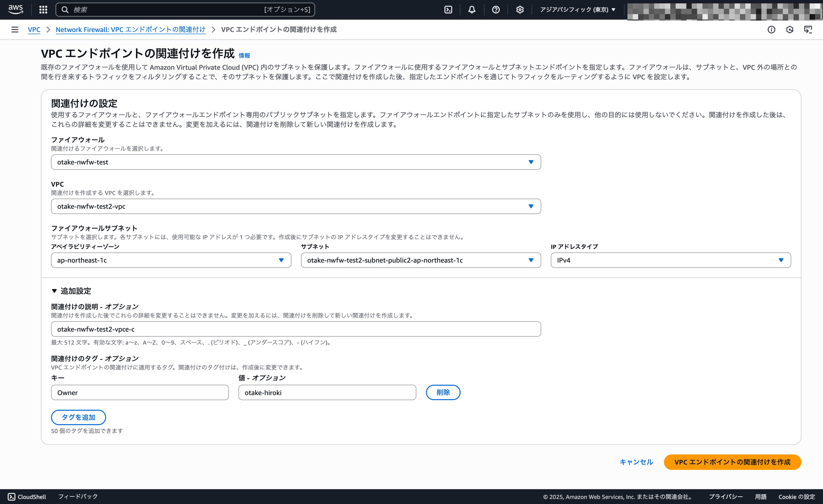
Task: Click the ファイアウォールサブネット label
Action: [94, 228]
